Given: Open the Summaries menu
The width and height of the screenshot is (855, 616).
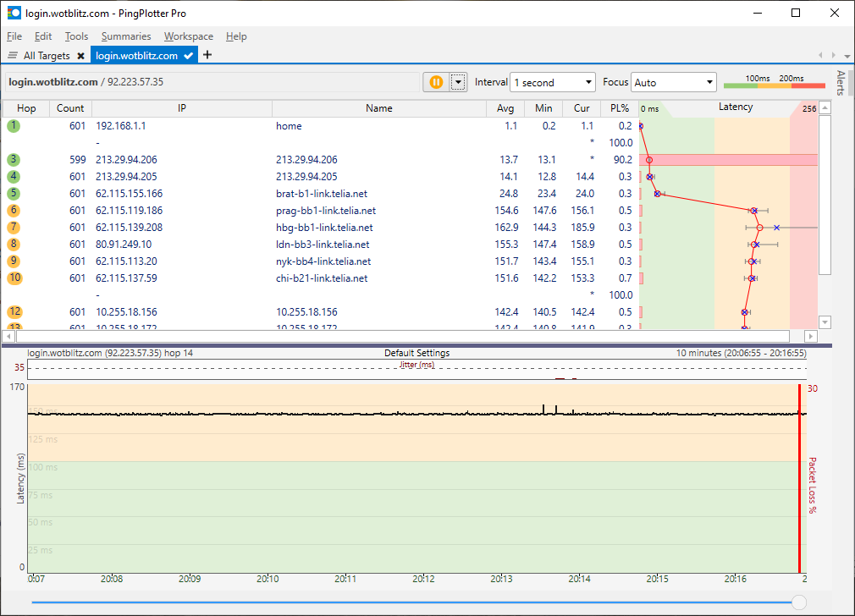Looking at the screenshot, I should 126,36.
